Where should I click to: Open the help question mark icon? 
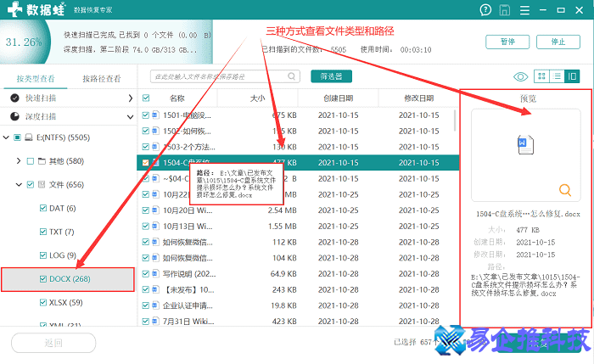[x=485, y=10]
